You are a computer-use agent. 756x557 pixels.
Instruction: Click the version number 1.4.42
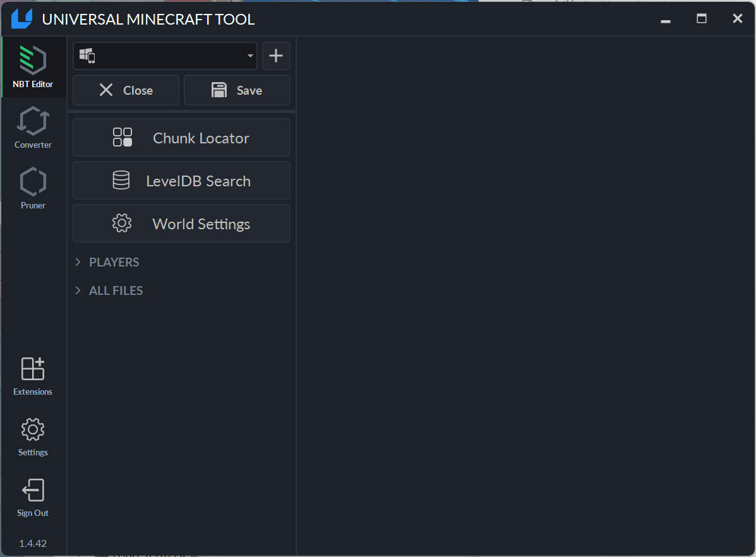coord(33,544)
